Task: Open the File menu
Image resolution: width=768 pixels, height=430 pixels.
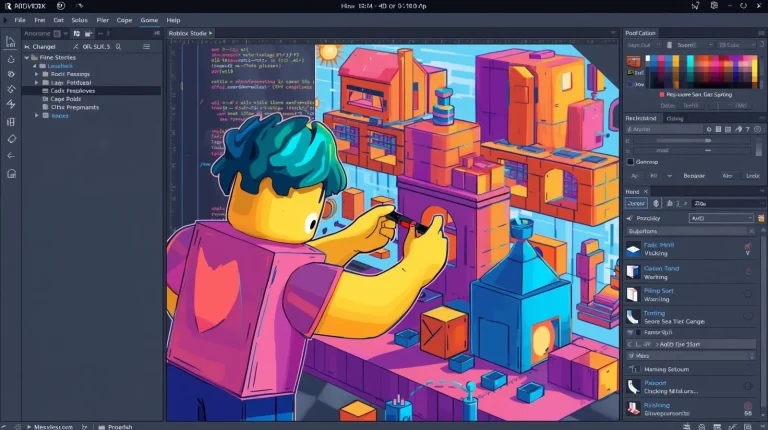Action: pos(20,20)
